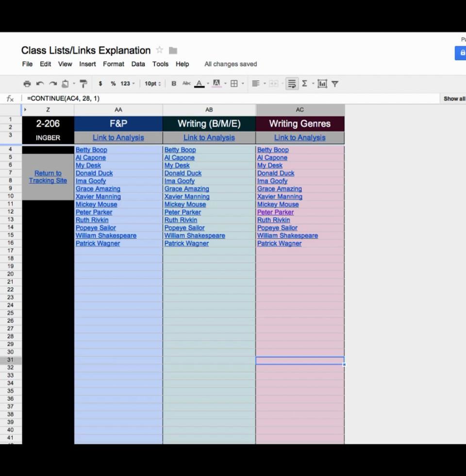This screenshot has width=466, height=476.
Task: Click the horizontal align icon
Action: click(256, 83)
